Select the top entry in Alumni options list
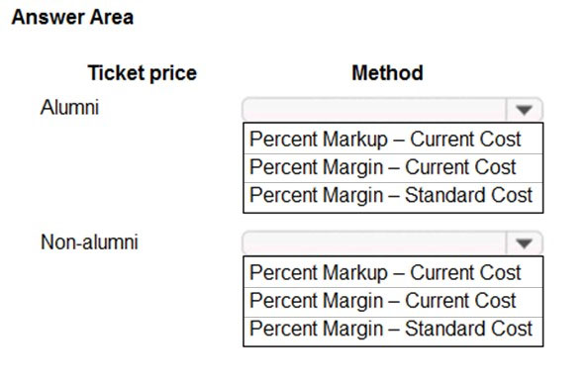This screenshot has width=588, height=384. click(393, 139)
